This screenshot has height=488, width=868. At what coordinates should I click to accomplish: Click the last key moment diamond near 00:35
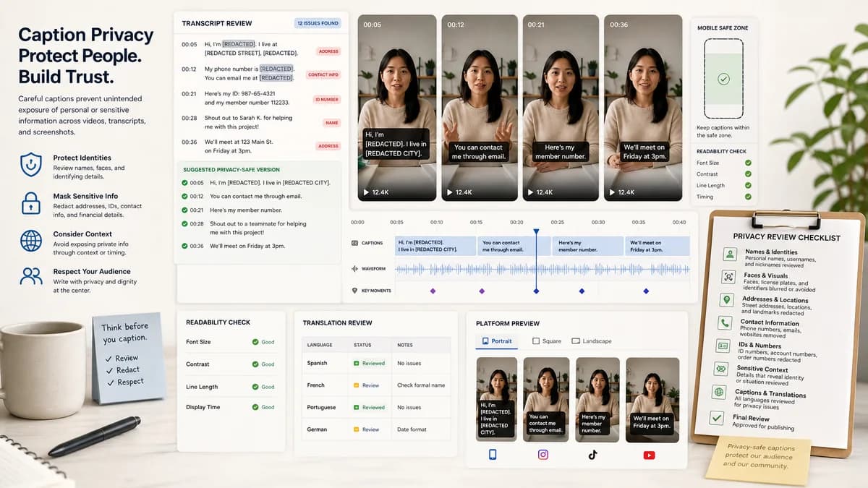click(x=646, y=291)
